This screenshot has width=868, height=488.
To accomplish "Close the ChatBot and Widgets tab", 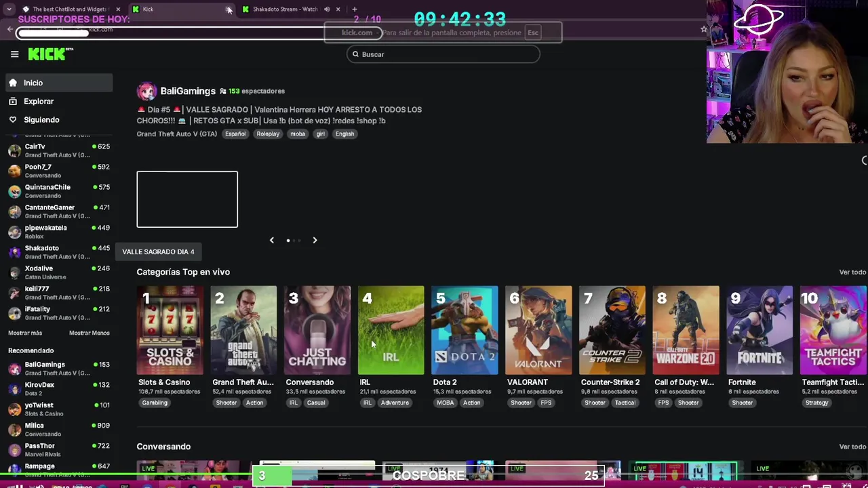I will [x=118, y=9].
